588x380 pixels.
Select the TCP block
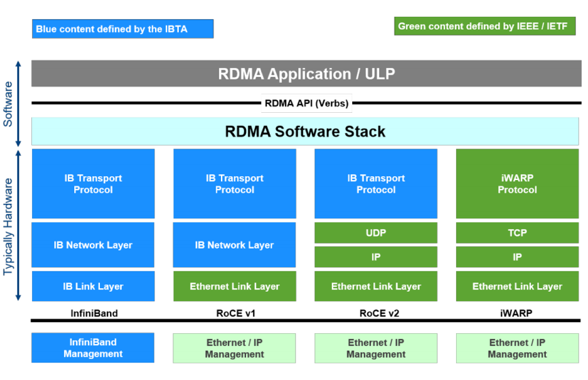click(x=517, y=232)
